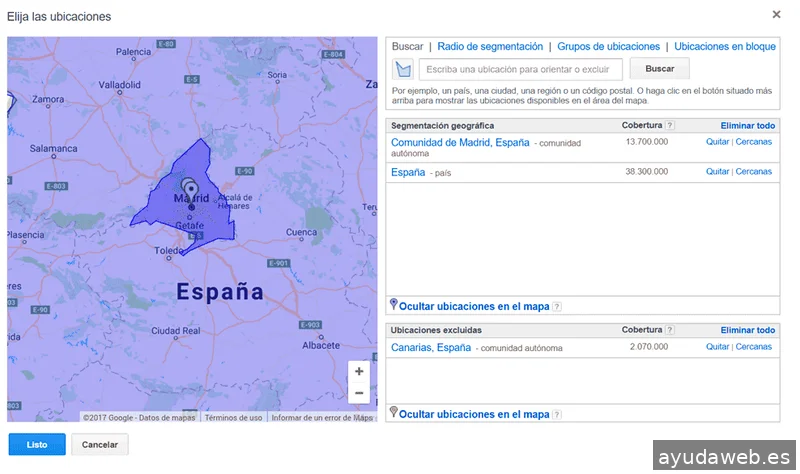The width and height of the screenshot is (800, 474).
Task: Click the large España map label
Action: [x=220, y=292]
